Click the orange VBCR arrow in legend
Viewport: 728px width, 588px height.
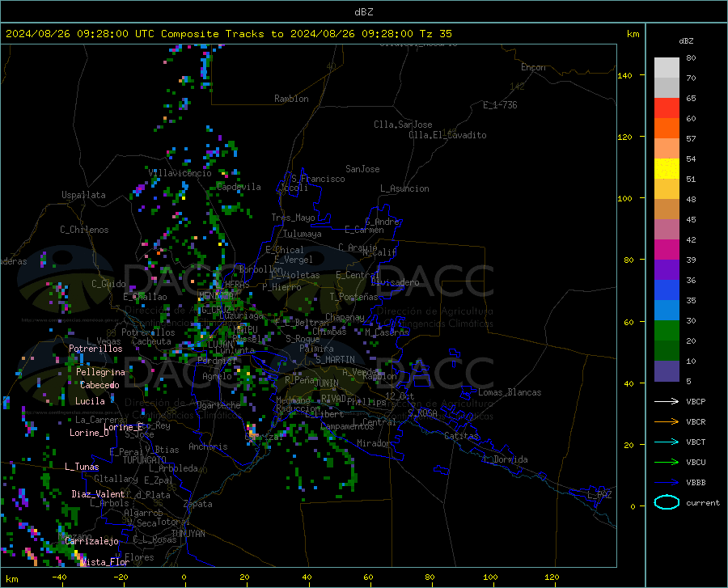(x=667, y=422)
